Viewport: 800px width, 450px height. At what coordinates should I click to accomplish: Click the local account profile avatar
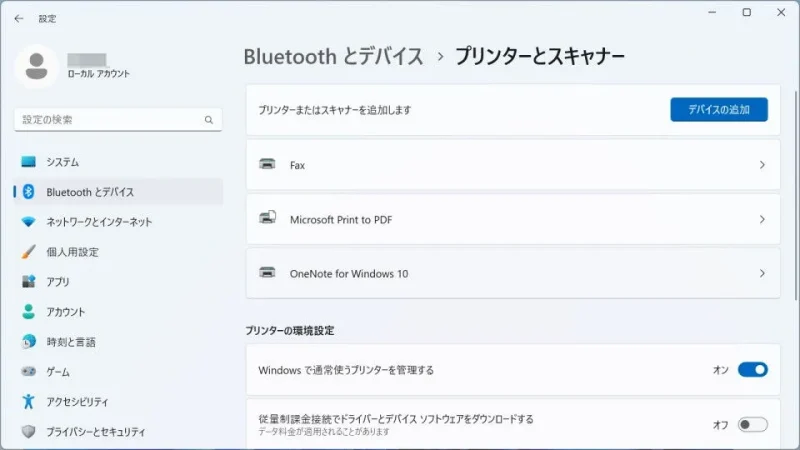[x=37, y=66]
